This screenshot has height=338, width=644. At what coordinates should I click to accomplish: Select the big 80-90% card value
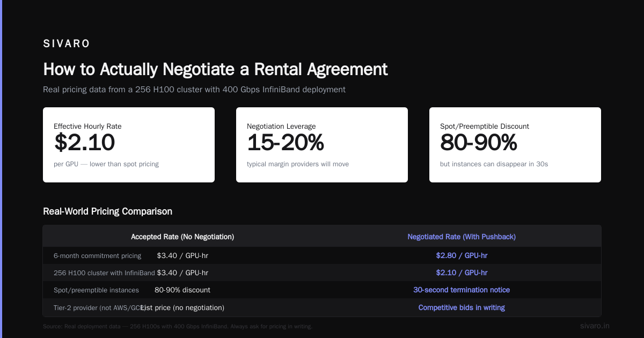(x=478, y=143)
